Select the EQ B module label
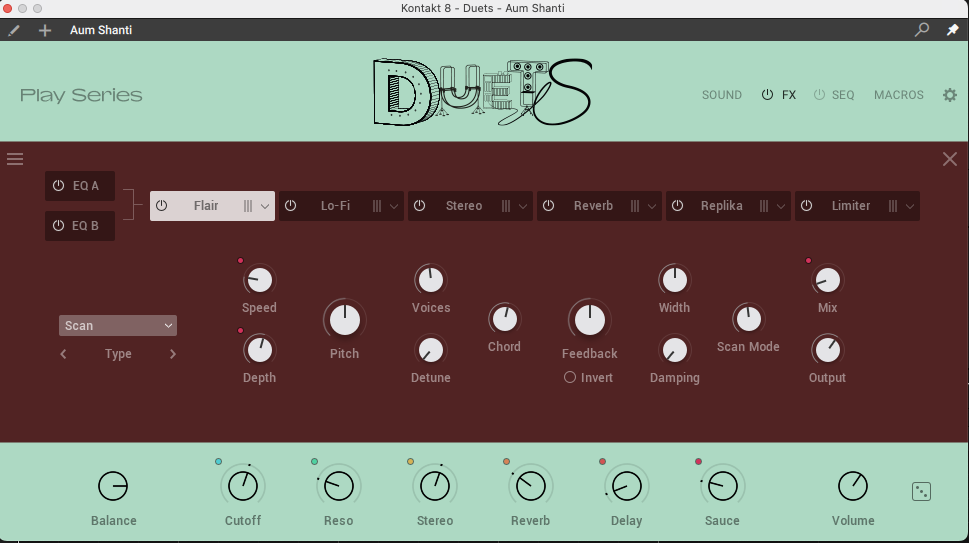Screen dimensions: 969x543 pos(86,225)
